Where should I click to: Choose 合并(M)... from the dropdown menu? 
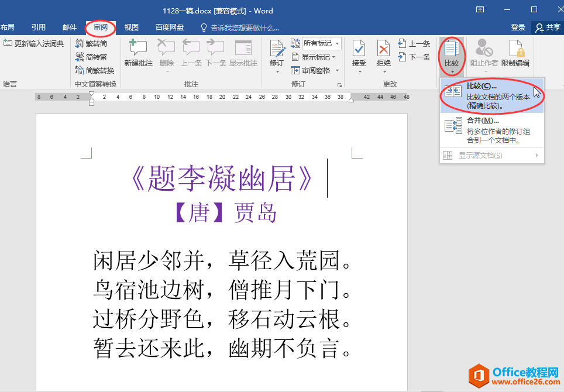pyautogui.click(x=492, y=130)
